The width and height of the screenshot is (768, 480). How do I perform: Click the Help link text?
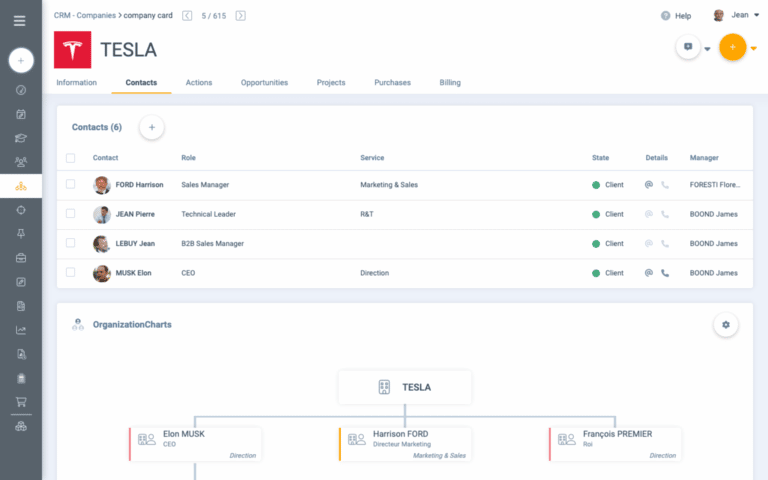(x=683, y=16)
